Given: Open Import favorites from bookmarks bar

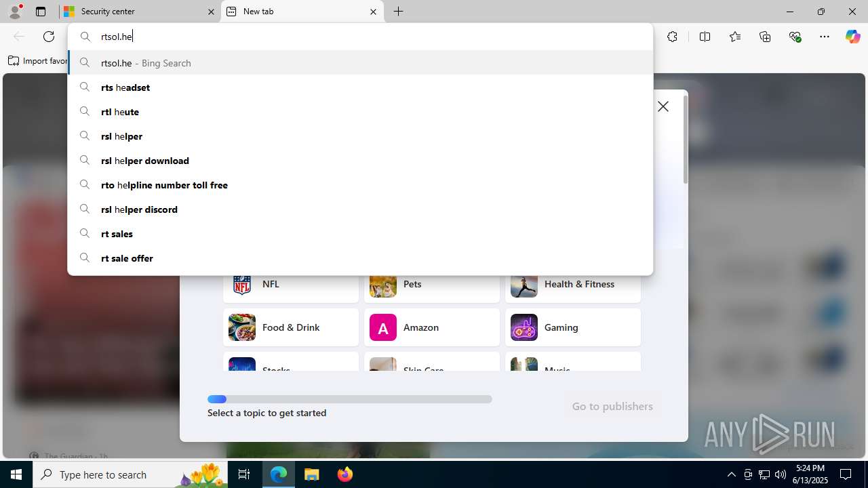Looking at the screenshot, I should (38, 61).
